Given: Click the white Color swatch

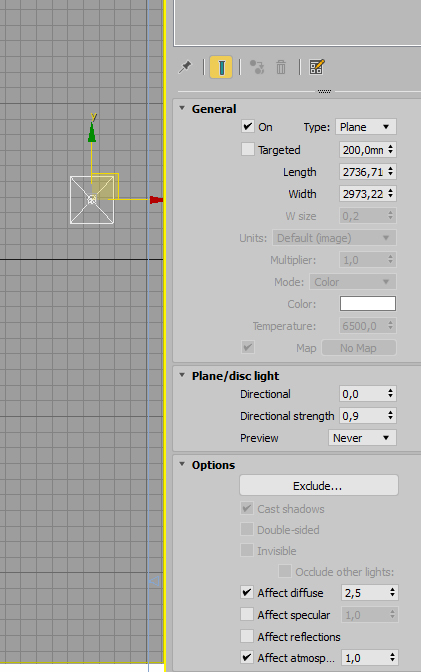Looking at the screenshot, I should point(368,303).
